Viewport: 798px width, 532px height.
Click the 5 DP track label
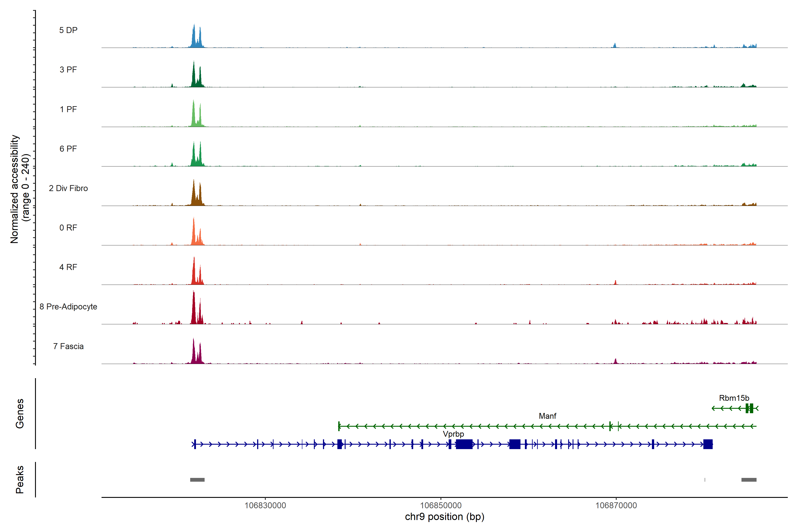(x=68, y=30)
